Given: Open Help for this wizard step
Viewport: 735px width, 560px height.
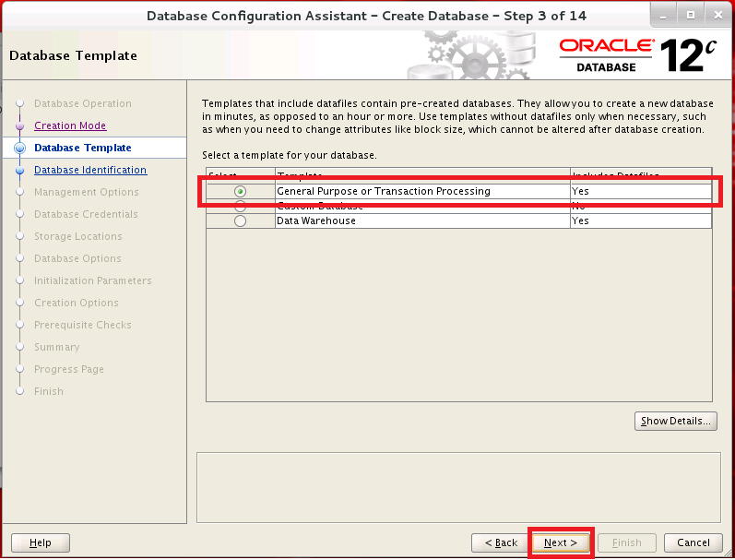Looking at the screenshot, I should click(x=41, y=542).
